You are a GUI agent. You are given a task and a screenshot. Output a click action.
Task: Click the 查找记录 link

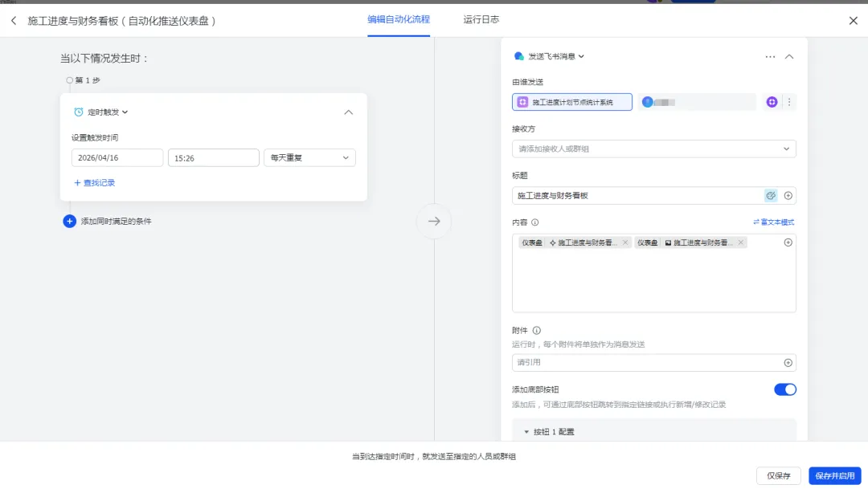tap(95, 183)
